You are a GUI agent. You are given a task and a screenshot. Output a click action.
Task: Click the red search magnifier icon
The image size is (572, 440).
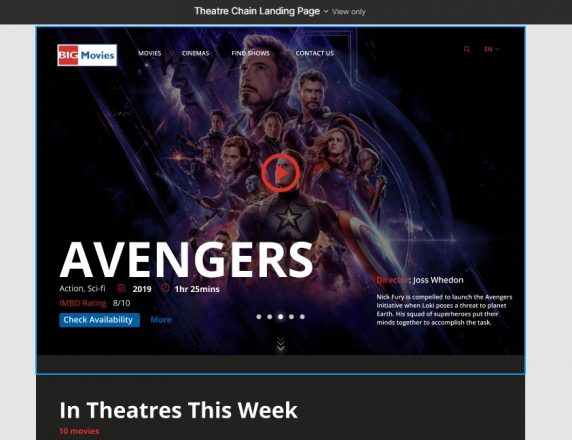(x=467, y=49)
